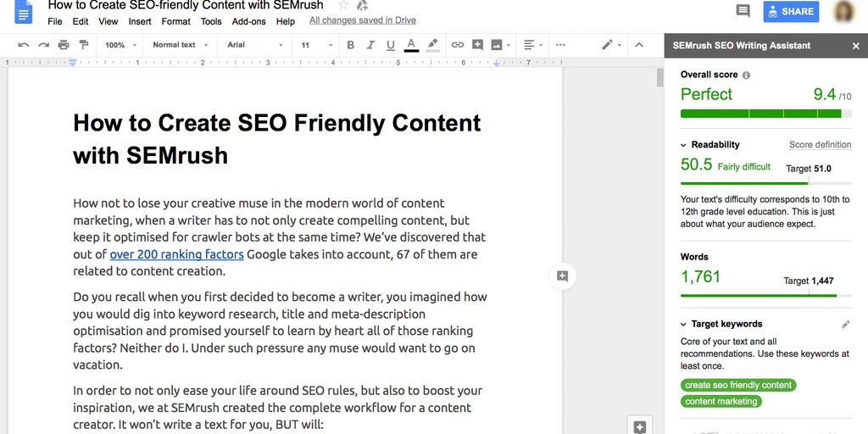Open the insert image dropdown
This screenshot has height=434, width=868.
pyautogui.click(x=500, y=45)
